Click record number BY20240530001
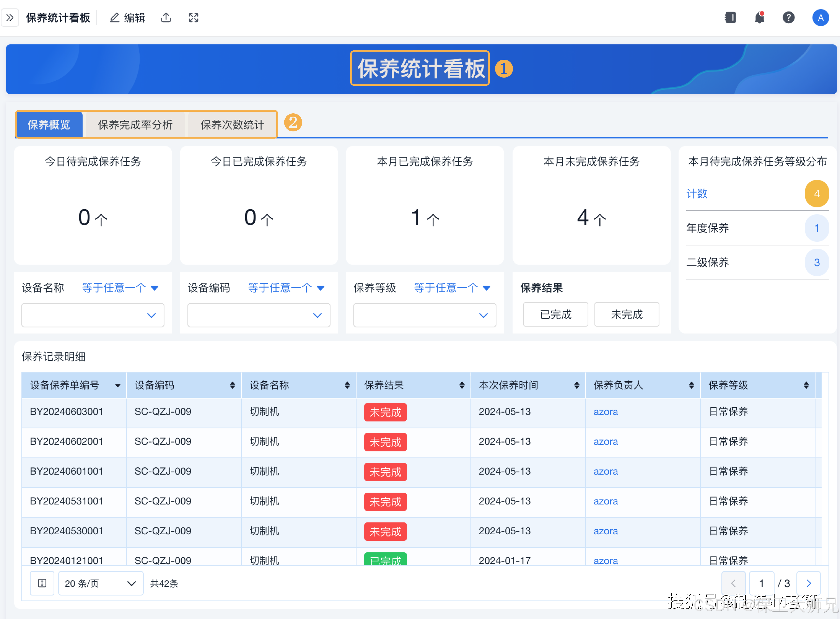 [x=66, y=531]
